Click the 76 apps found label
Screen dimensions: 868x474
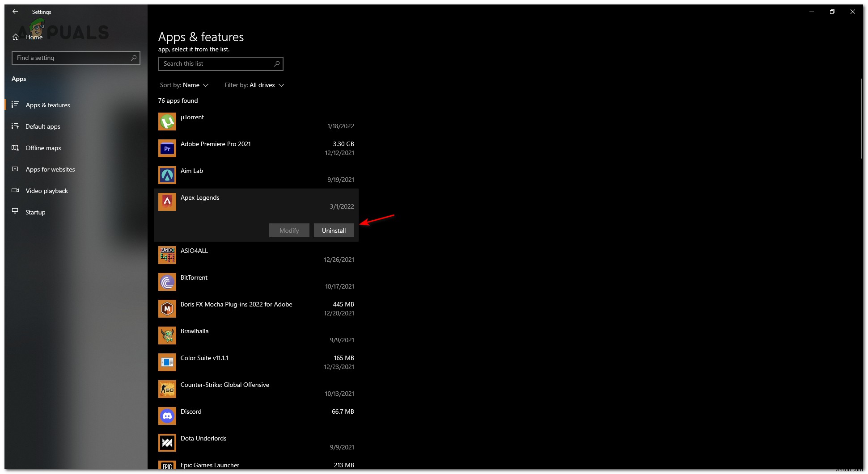tap(178, 101)
